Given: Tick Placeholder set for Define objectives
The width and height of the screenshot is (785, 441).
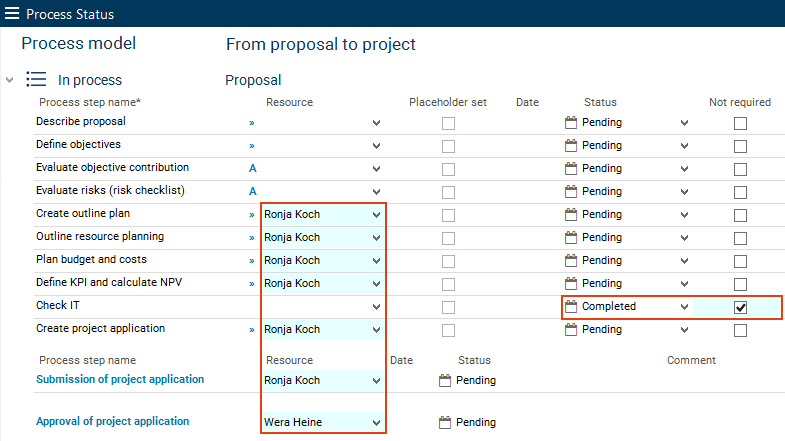Looking at the screenshot, I should coord(448,146).
